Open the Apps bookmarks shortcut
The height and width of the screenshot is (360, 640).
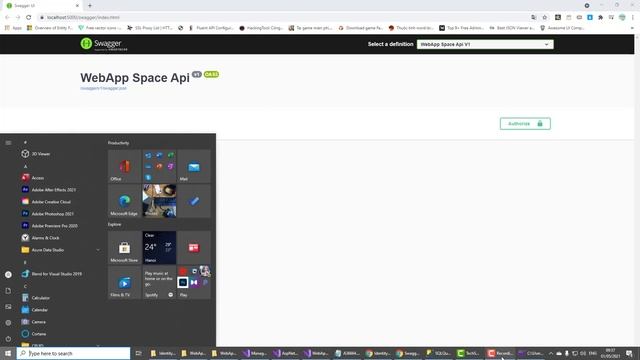click(x=13, y=28)
